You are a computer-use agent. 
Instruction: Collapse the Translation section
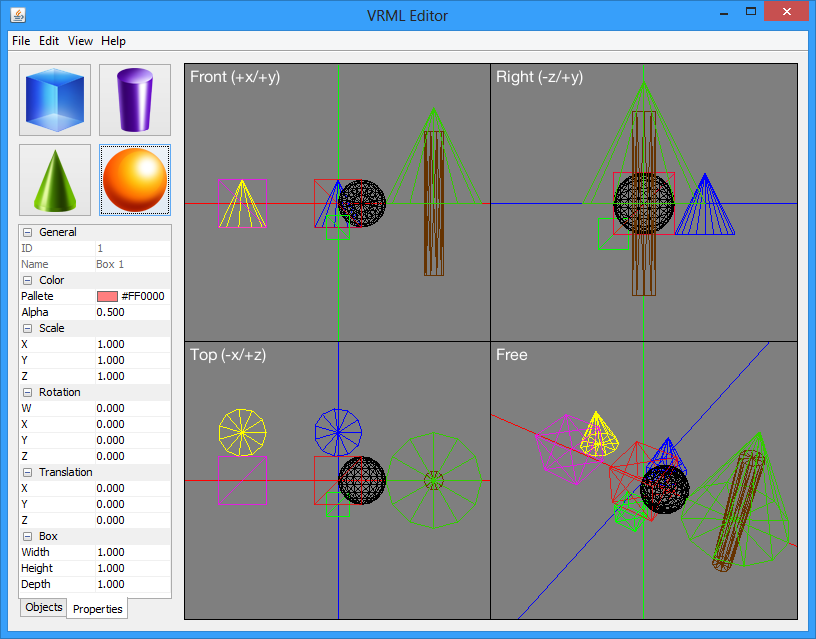point(27,473)
